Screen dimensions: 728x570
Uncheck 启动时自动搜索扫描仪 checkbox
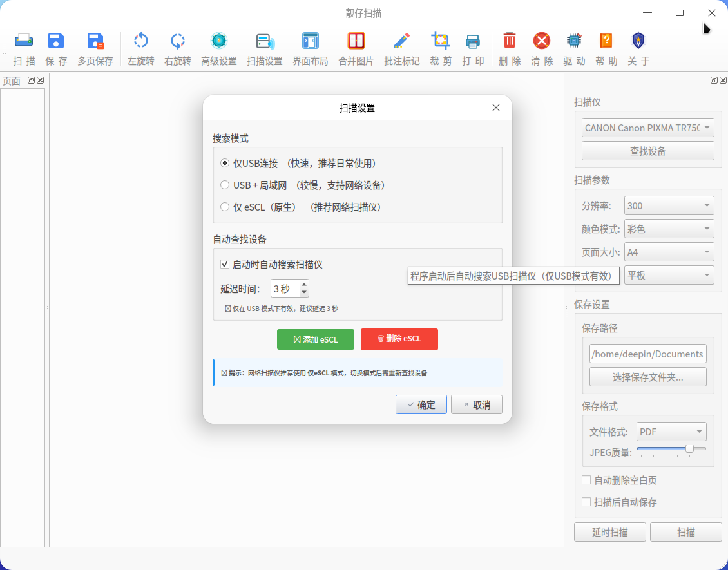click(x=225, y=265)
